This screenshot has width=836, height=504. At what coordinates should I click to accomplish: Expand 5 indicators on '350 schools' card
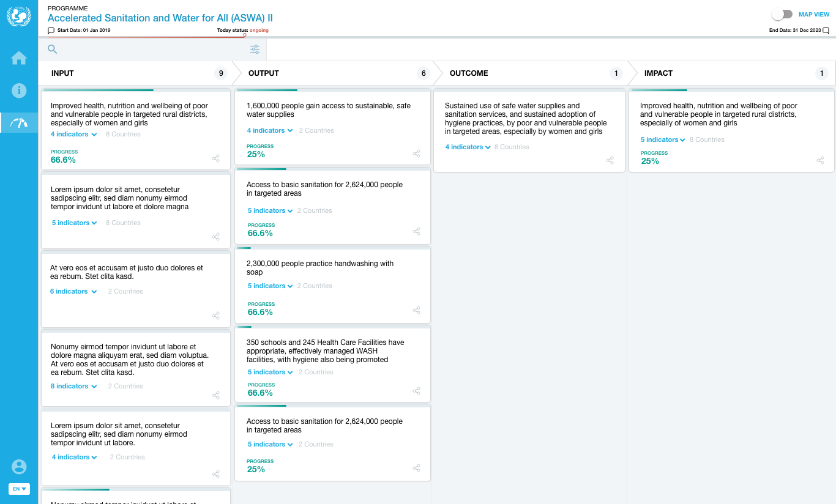[x=271, y=372]
